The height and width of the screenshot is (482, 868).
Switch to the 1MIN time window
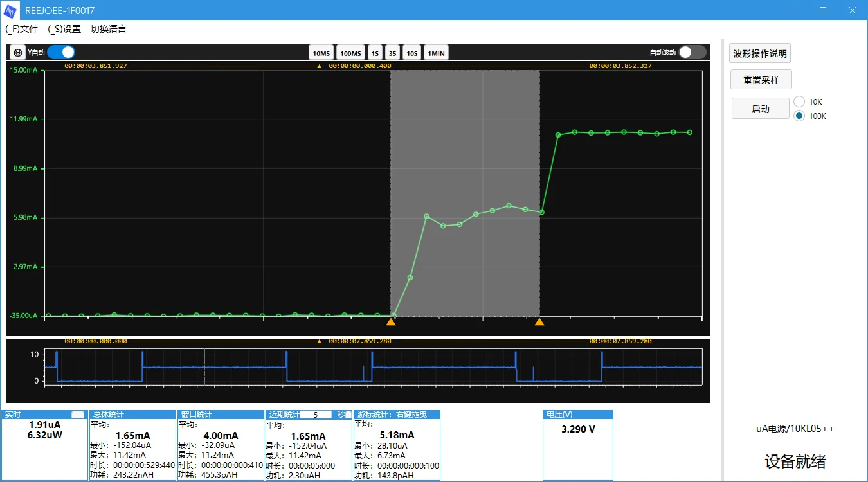[436, 53]
